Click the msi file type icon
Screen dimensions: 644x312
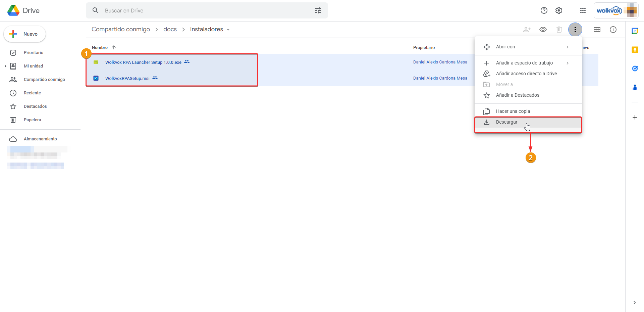point(96,78)
